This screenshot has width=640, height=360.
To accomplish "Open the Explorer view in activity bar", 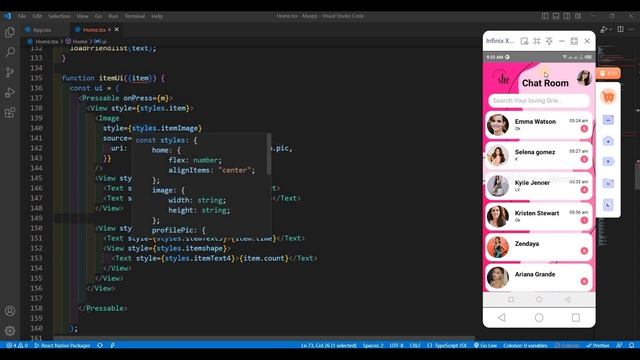I will pyautogui.click(x=10, y=32).
